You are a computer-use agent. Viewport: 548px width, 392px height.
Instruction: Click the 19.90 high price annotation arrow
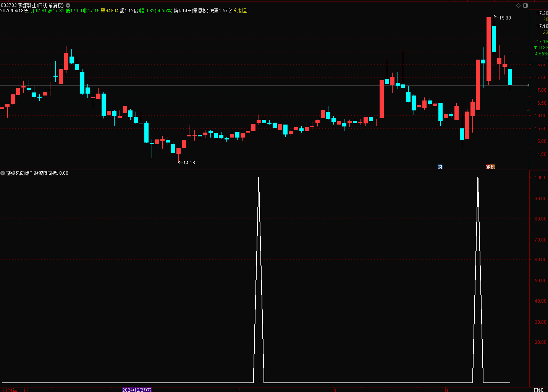point(500,18)
